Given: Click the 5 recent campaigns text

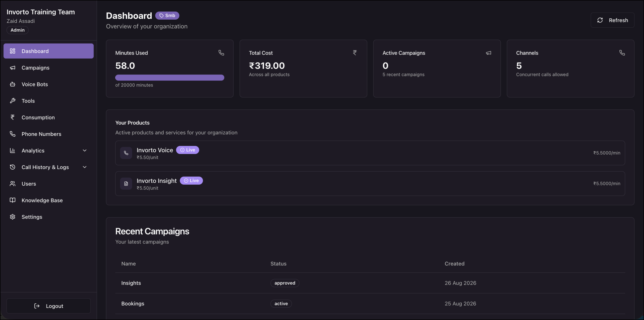Looking at the screenshot, I should click(404, 74).
